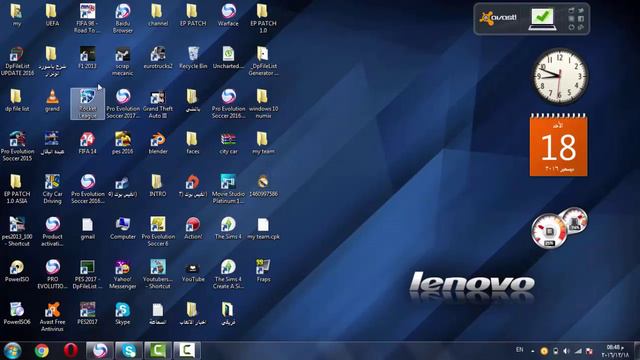Launch Fraps shortcut
This screenshot has height=360, width=640.
point(263,271)
